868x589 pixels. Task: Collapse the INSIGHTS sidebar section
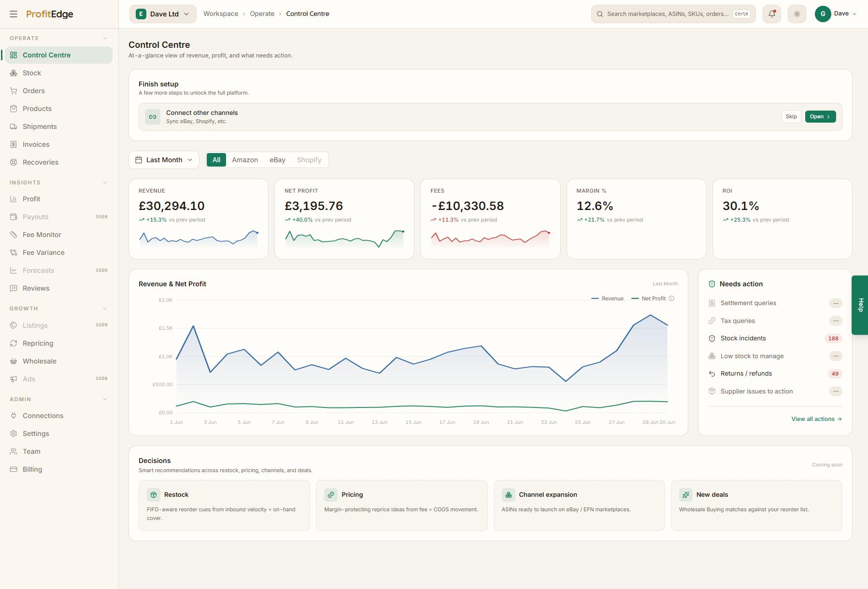pos(105,182)
